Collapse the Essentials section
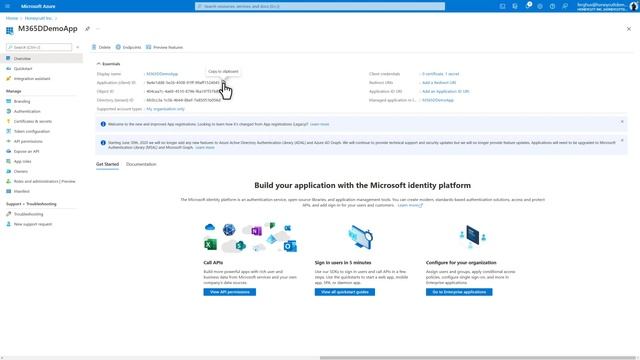 pos(108,64)
